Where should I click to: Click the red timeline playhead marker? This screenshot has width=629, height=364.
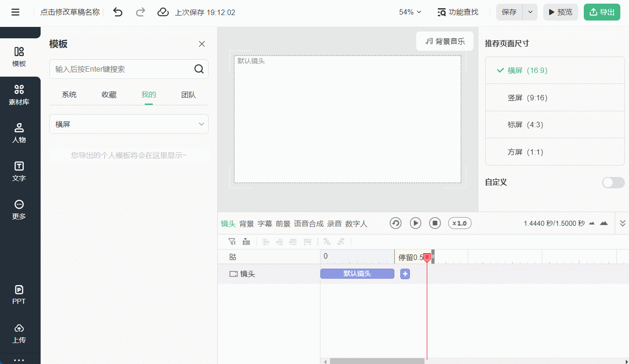click(427, 257)
